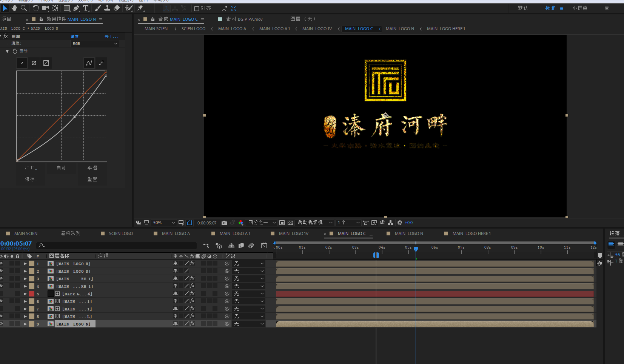Image resolution: width=624 pixels, height=364 pixels.
Task: Click the 平滑 smooth button
Action: pos(92,168)
